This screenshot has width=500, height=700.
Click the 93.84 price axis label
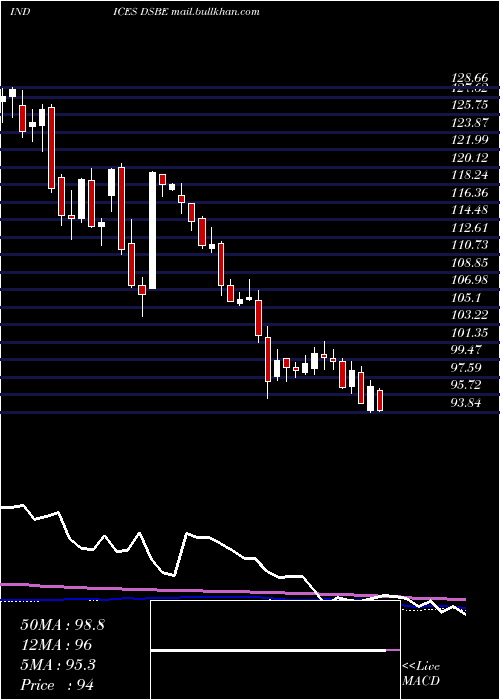(467, 403)
